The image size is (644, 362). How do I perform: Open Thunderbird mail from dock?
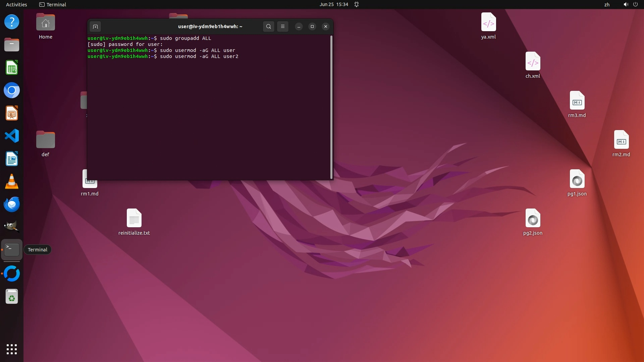tap(12, 204)
